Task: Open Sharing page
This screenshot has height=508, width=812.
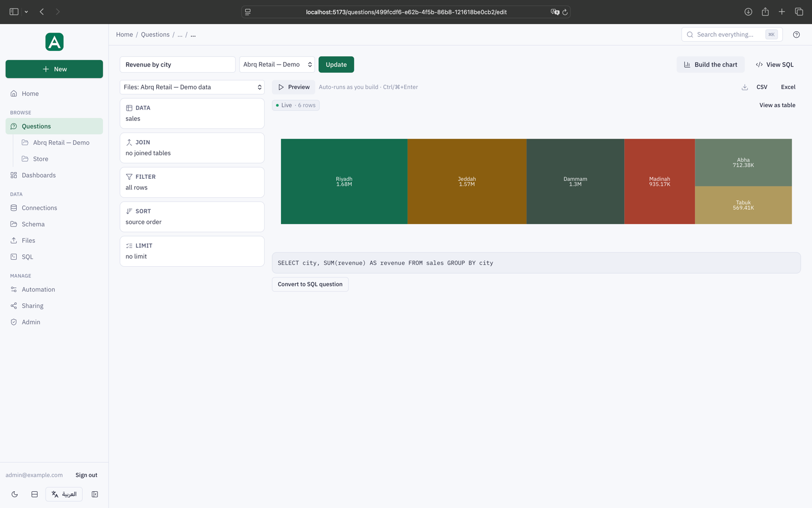Action: [54, 306]
